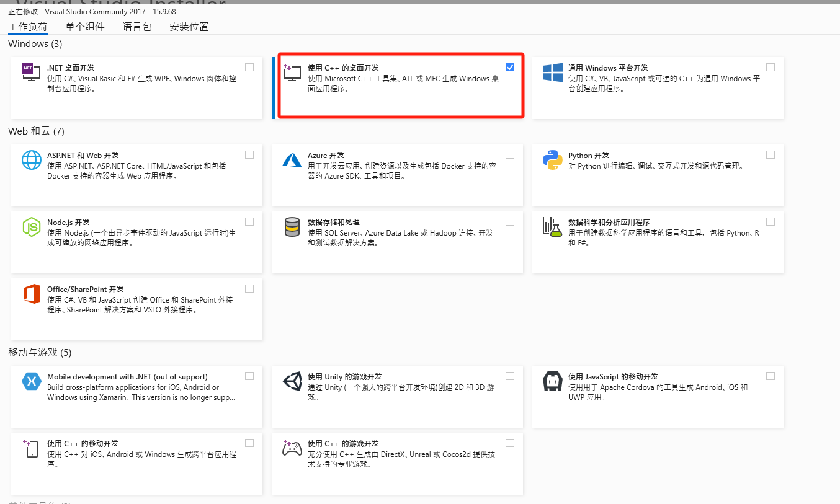
Task: Click the 使用 C++ 的游戏开发 title
Action: pos(343,443)
